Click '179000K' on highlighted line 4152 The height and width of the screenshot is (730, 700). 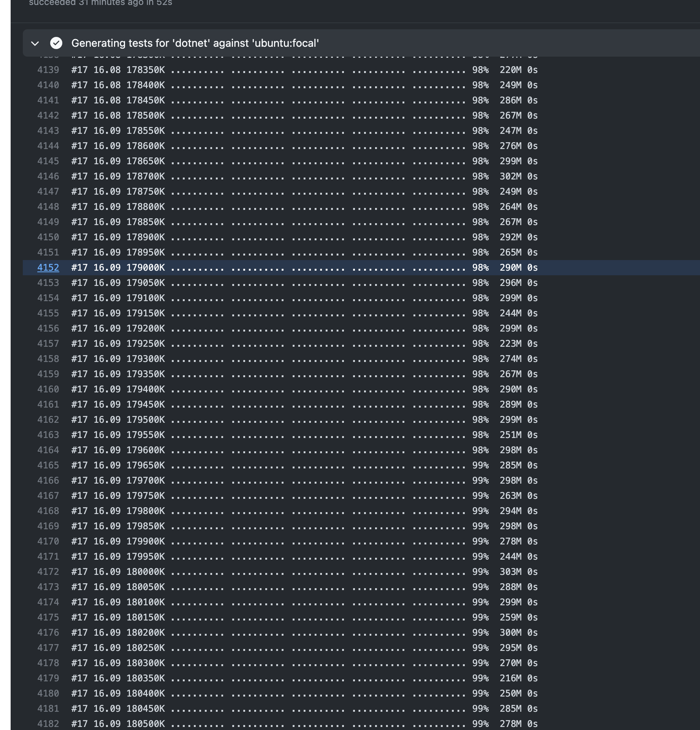point(146,268)
